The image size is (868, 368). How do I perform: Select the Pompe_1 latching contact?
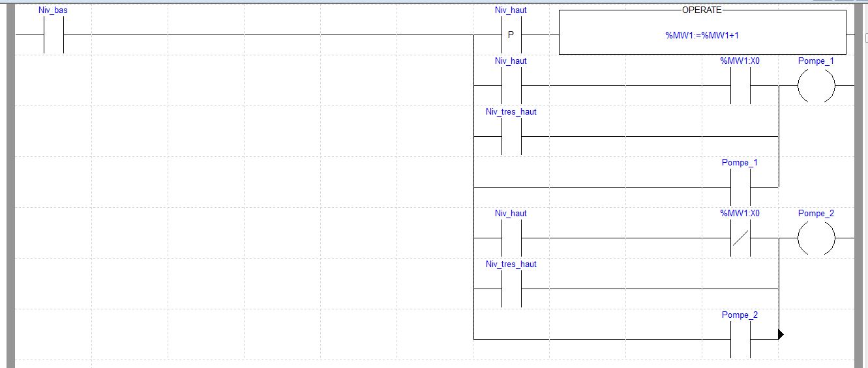[x=740, y=187]
